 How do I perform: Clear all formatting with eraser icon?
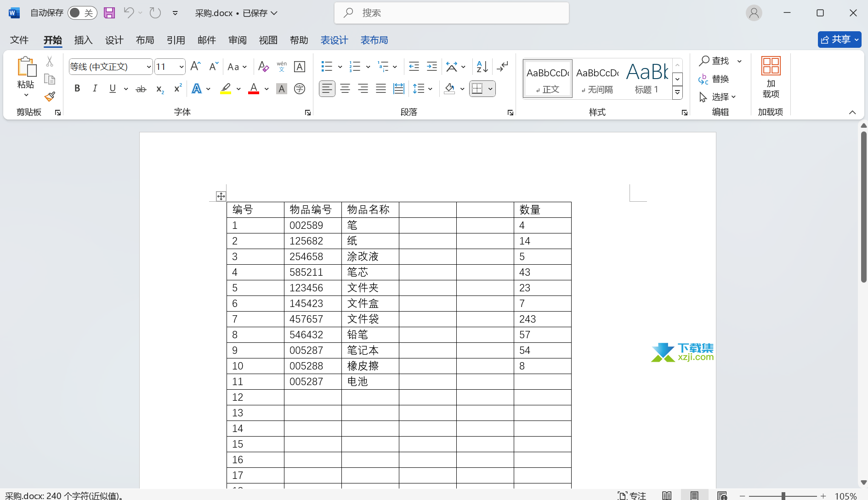point(263,67)
